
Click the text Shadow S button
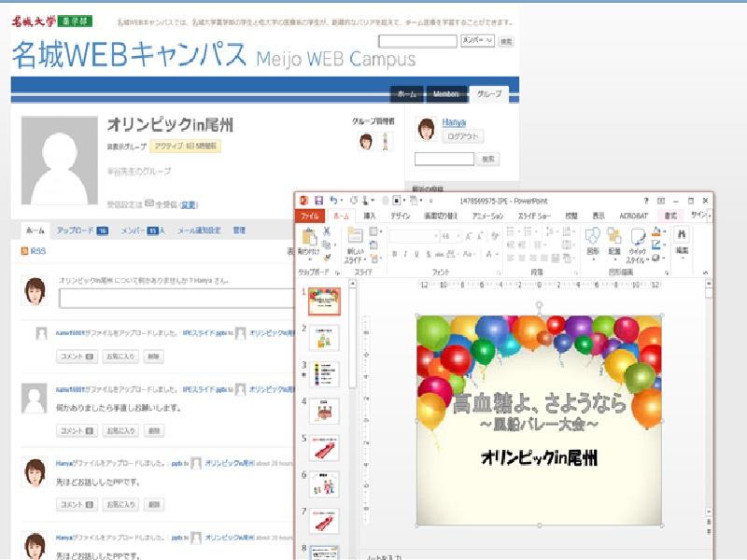(x=429, y=254)
